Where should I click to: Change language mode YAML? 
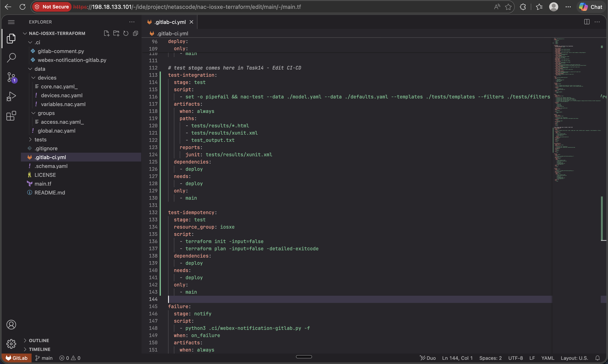tap(548, 358)
